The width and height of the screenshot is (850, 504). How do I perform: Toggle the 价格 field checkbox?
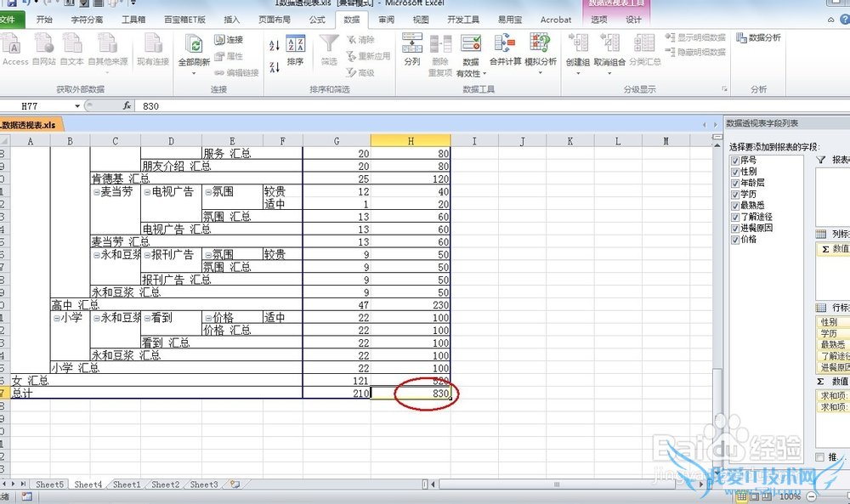pos(735,240)
